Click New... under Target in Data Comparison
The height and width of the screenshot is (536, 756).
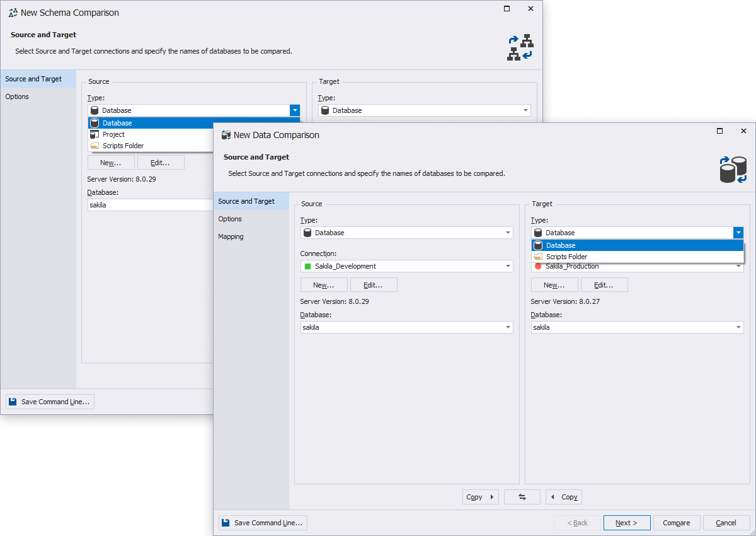(x=554, y=285)
